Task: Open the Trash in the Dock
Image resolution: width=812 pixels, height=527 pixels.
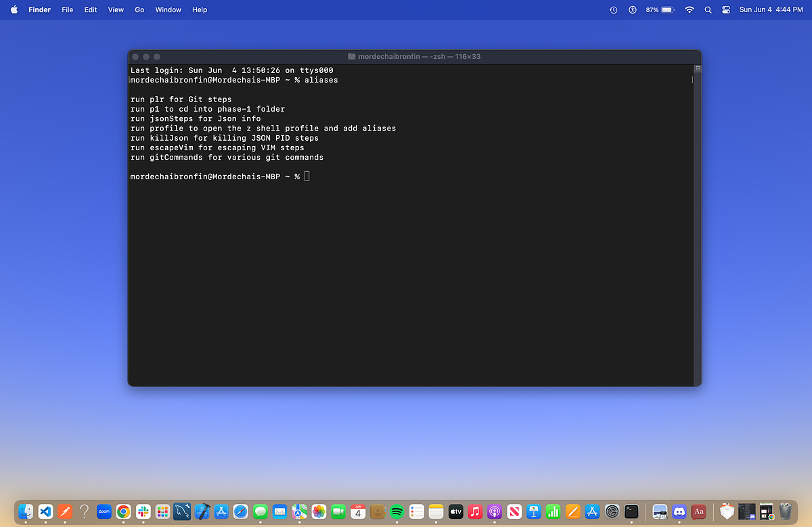Action: pos(784,512)
